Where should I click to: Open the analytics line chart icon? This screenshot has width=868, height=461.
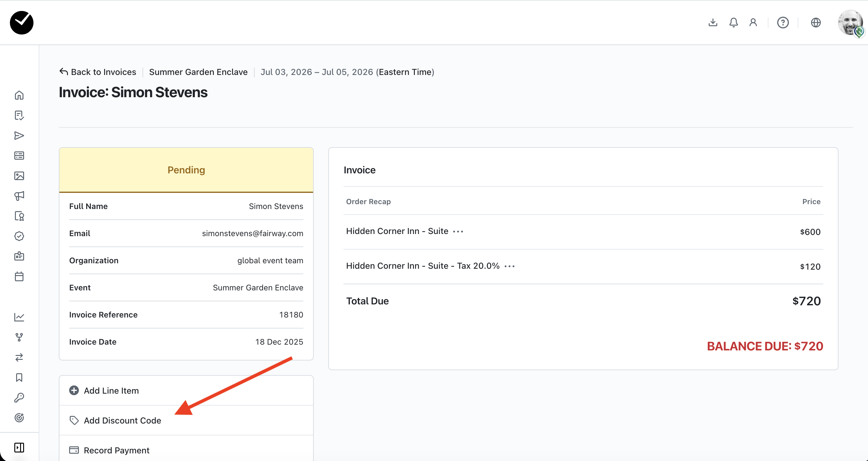coord(19,317)
